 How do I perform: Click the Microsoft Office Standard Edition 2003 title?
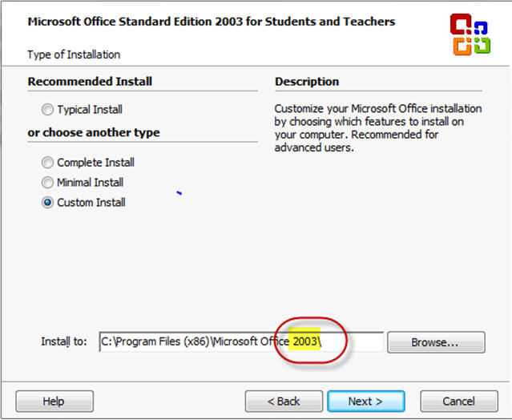(x=212, y=22)
